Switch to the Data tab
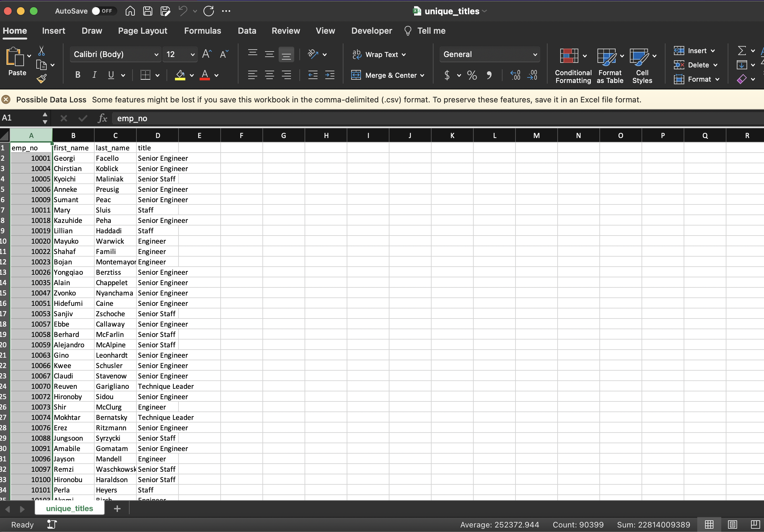Viewport: 764px width, 532px height. [247, 30]
